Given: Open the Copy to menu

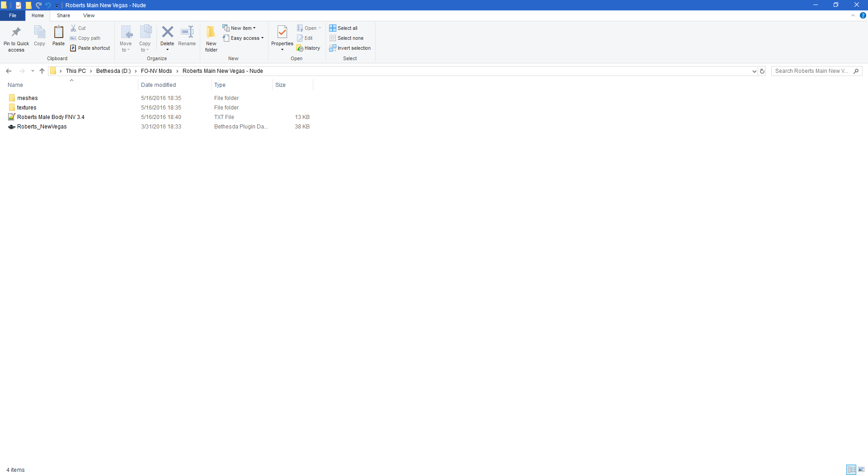Looking at the screenshot, I should (145, 38).
